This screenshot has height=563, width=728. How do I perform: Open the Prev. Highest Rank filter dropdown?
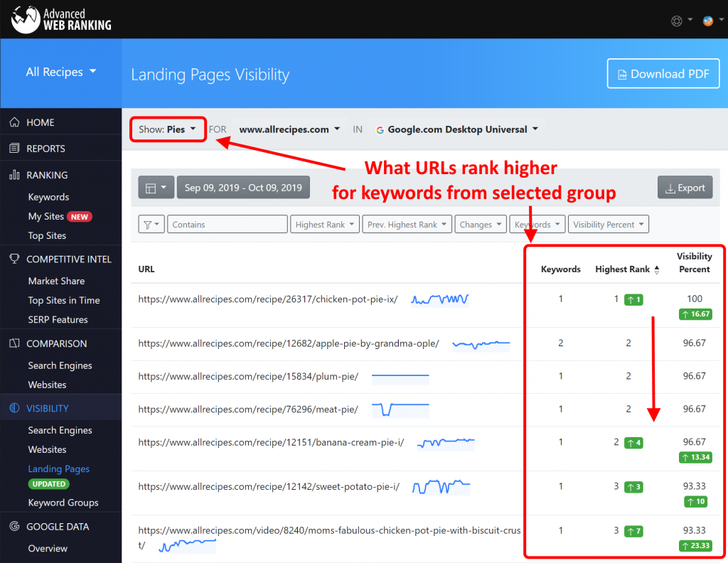tap(407, 225)
